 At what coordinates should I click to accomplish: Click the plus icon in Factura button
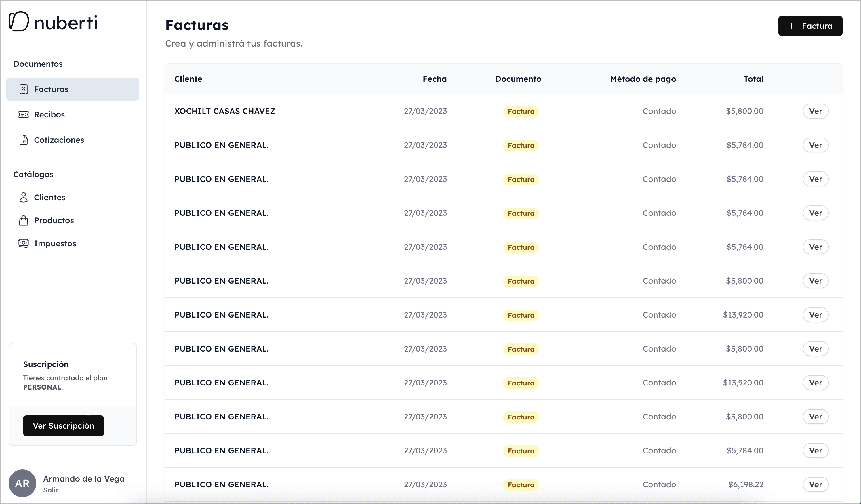coord(791,26)
